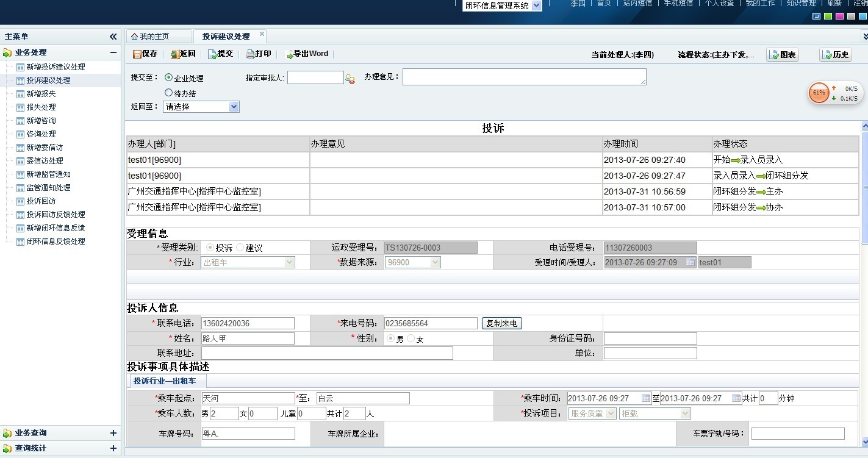This screenshot has width=868, height=458.
Task: Open 咨询处理 in the sidebar
Action: [41, 134]
